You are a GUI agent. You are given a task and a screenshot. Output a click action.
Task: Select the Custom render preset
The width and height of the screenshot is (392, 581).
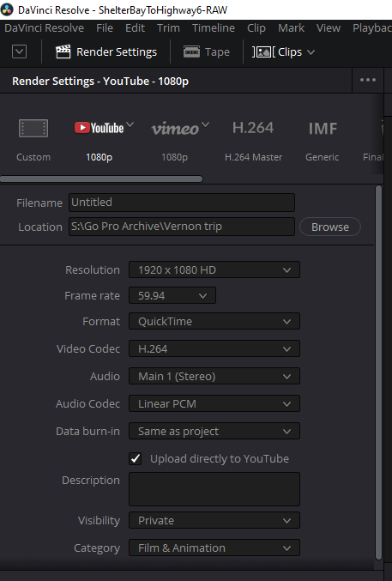tap(33, 142)
